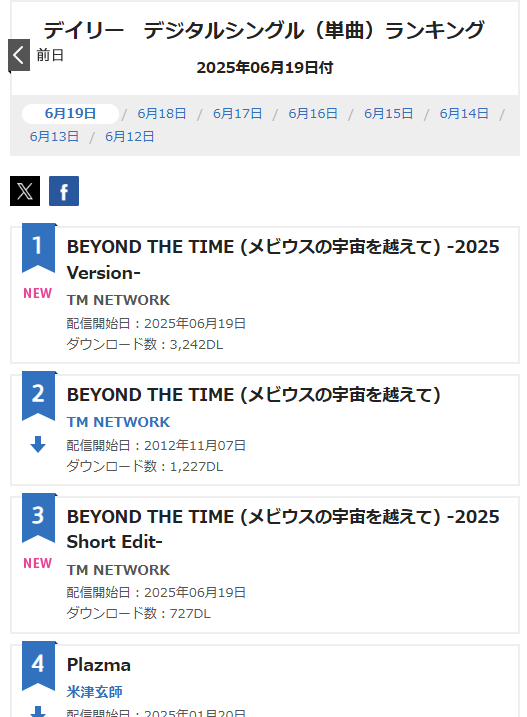This screenshot has width=527, height=717.
Task: Open 米津玄師 artist link
Action: pyautogui.click(x=95, y=691)
